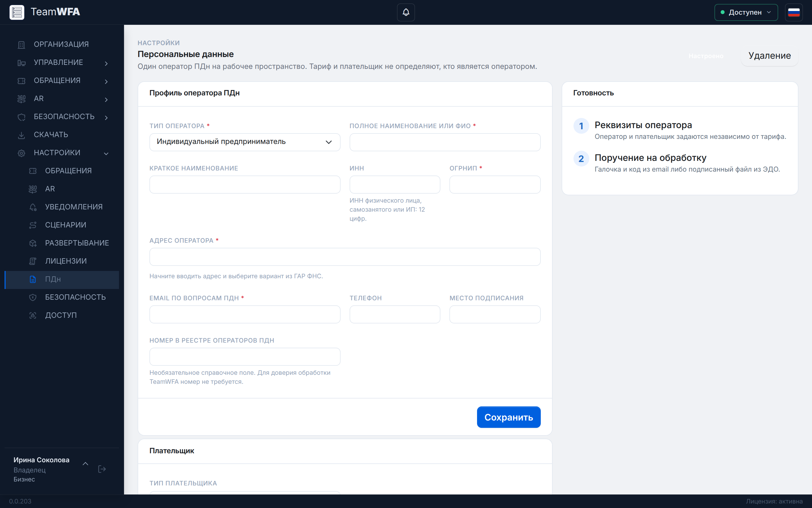The width and height of the screenshot is (812, 508).
Task: Expand the УПРАВЛЕНИЕ menu chevron
Action: (x=106, y=63)
